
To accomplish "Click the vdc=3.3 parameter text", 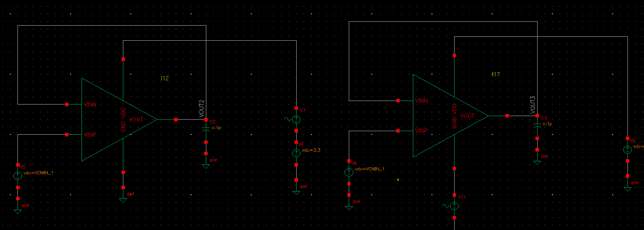I will 311,150.
